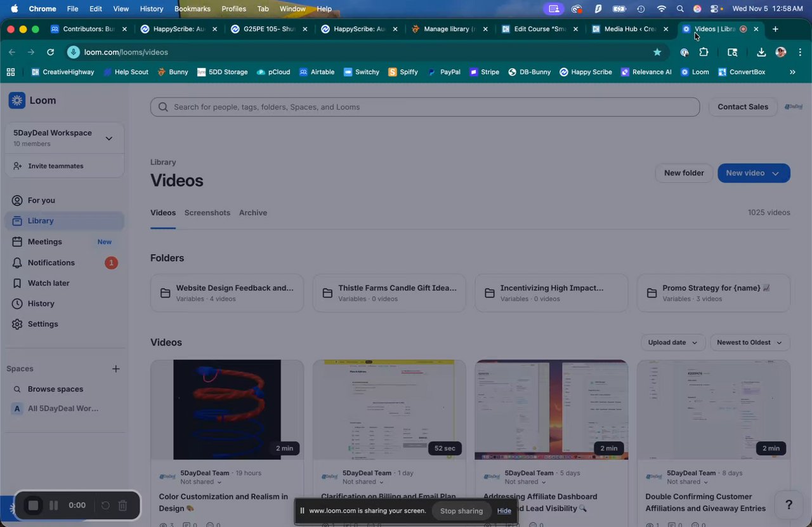Click the New folder button

pos(684,173)
